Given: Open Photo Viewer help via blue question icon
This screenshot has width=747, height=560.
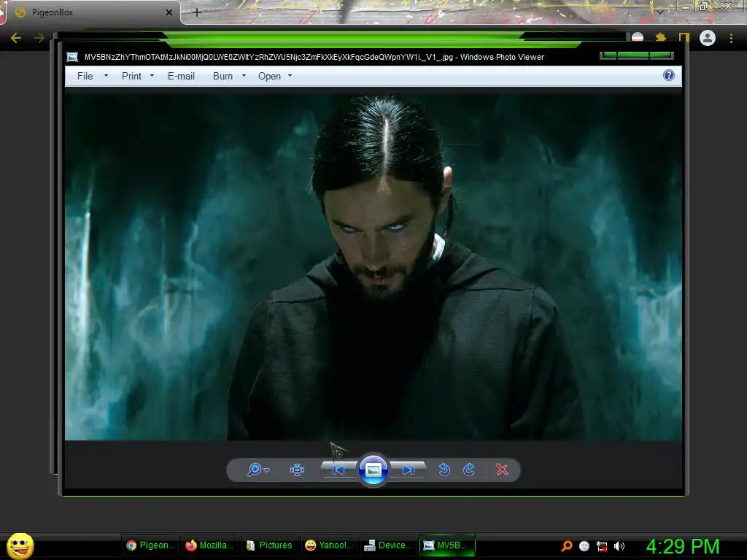Looking at the screenshot, I should pos(669,75).
